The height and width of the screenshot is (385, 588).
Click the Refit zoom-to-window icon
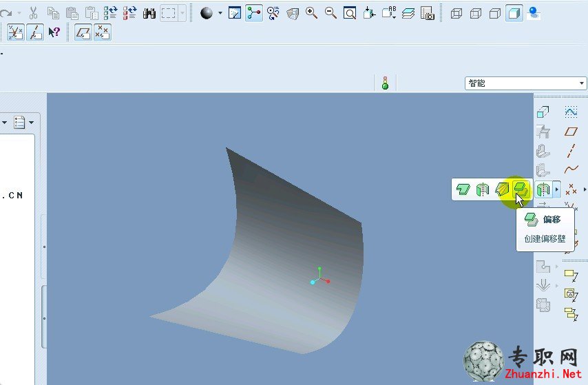pyautogui.click(x=350, y=14)
